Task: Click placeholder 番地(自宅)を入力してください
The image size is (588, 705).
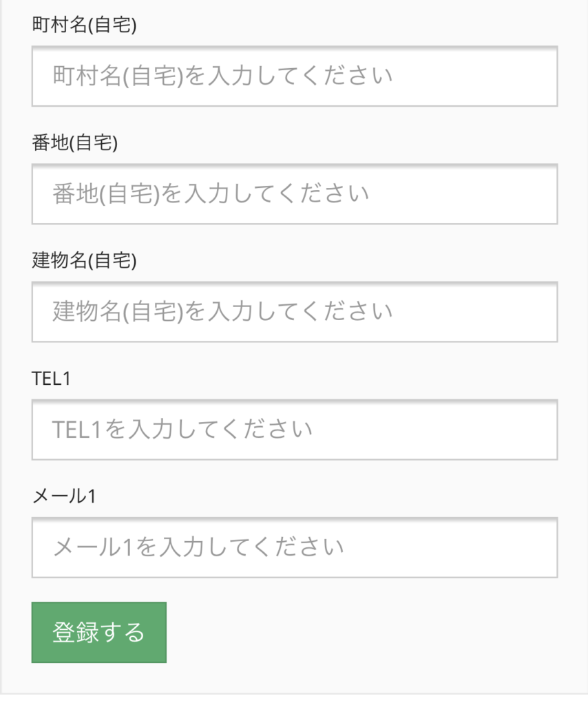Action: coord(211,193)
